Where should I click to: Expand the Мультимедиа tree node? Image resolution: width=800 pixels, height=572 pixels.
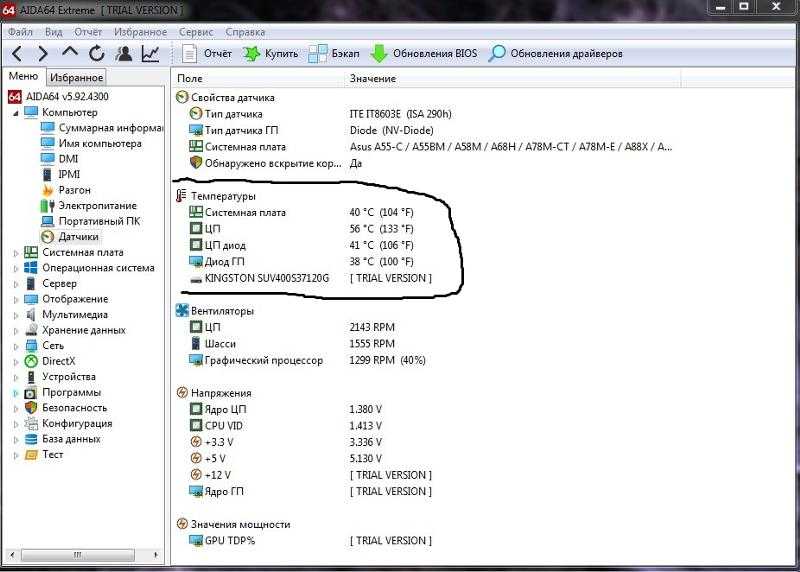[x=16, y=315]
